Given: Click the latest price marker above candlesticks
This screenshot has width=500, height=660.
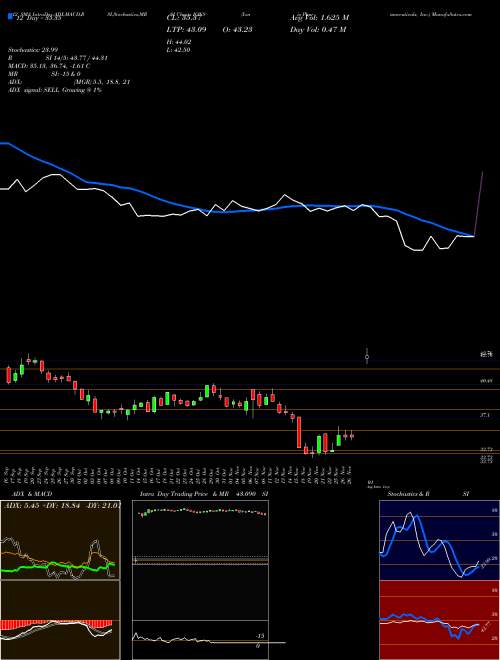Looking at the screenshot, I should point(367,357).
